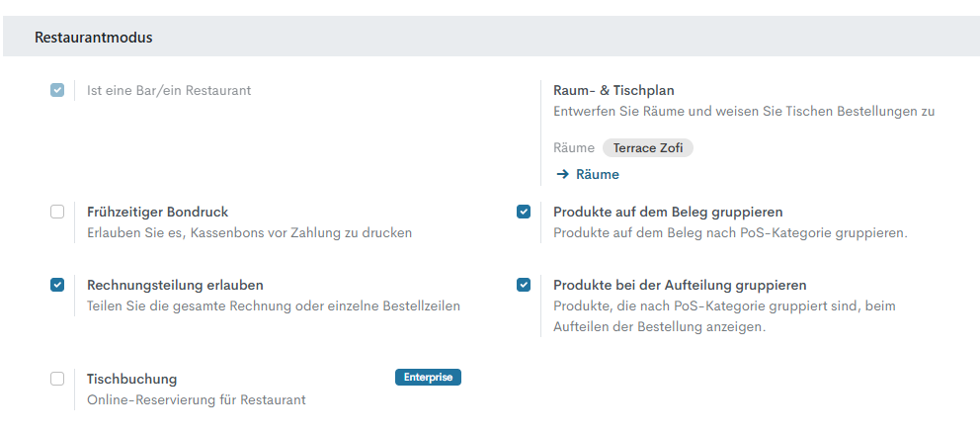Click the 'Raum- & Tischplan' heading
This screenshot has width=980, height=434.
(x=613, y=90)
